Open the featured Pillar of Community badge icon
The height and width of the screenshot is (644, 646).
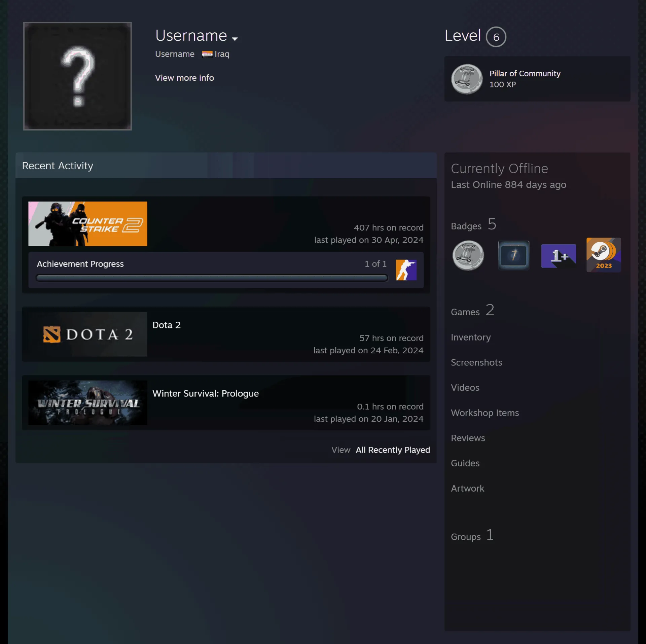coord(467,79)
